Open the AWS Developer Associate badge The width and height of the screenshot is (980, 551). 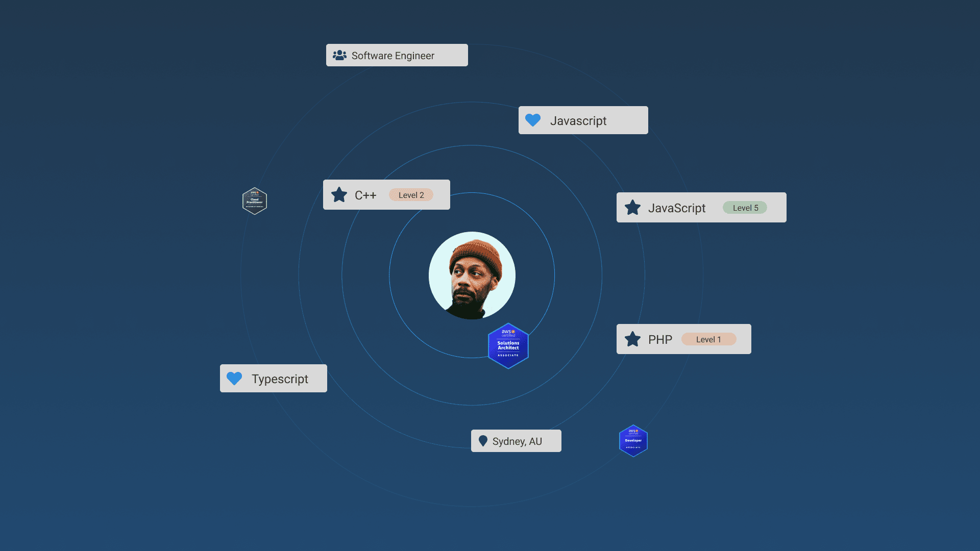633,441
